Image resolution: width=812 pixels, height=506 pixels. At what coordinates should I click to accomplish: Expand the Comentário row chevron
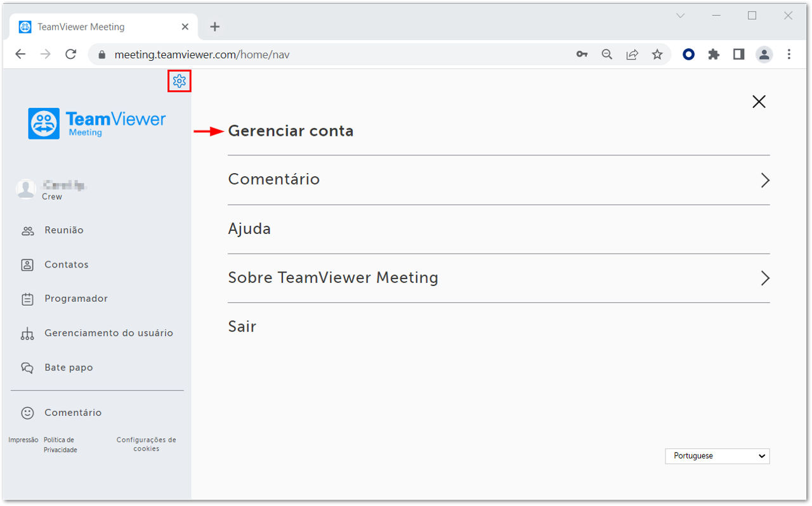coord(765,180)
